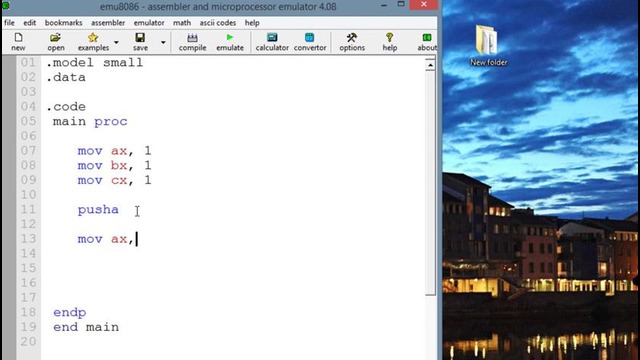Expand the save dropdown arrow
The width and height of the screenshot is (640, 360).
pyautogui.click(x=163, y=42)
